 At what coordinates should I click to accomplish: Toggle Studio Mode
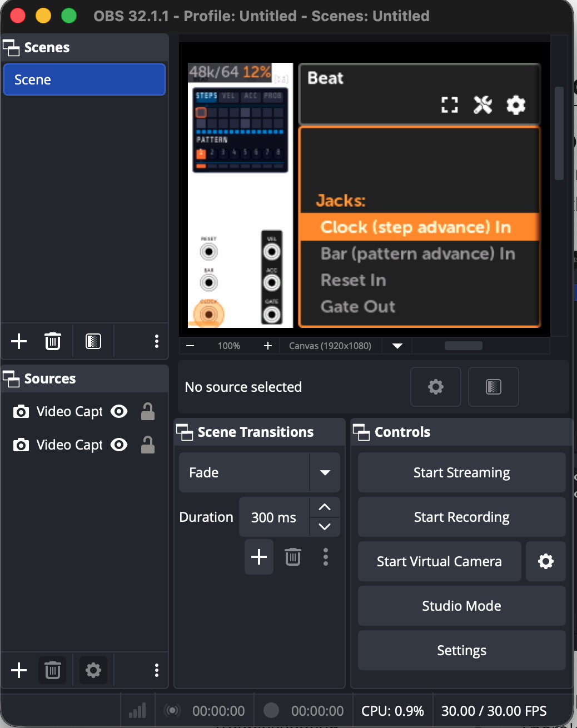pos(462,606)
